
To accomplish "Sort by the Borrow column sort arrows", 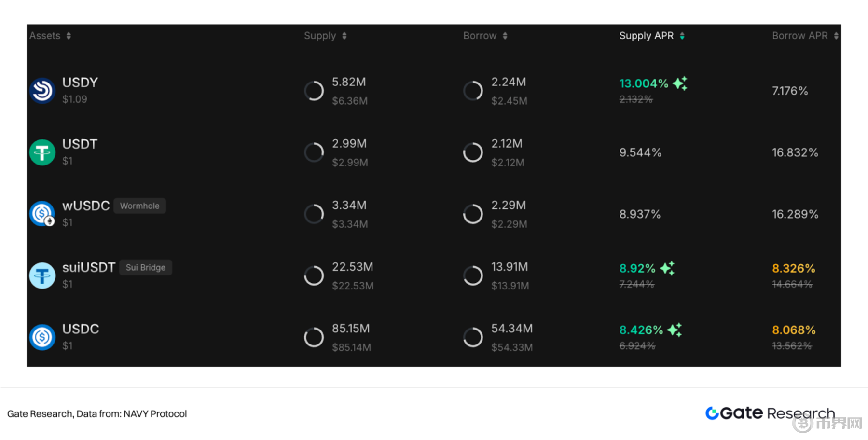I will point(505,36).
